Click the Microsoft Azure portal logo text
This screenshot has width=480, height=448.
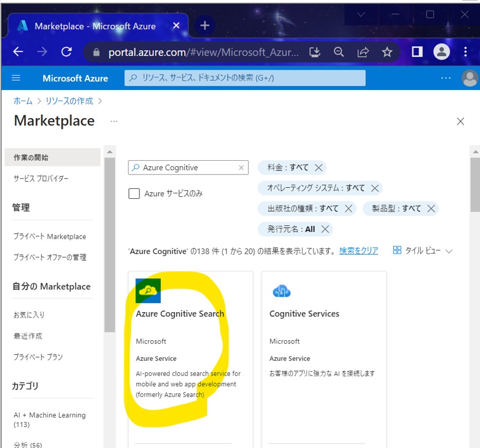tap(75, 78)
